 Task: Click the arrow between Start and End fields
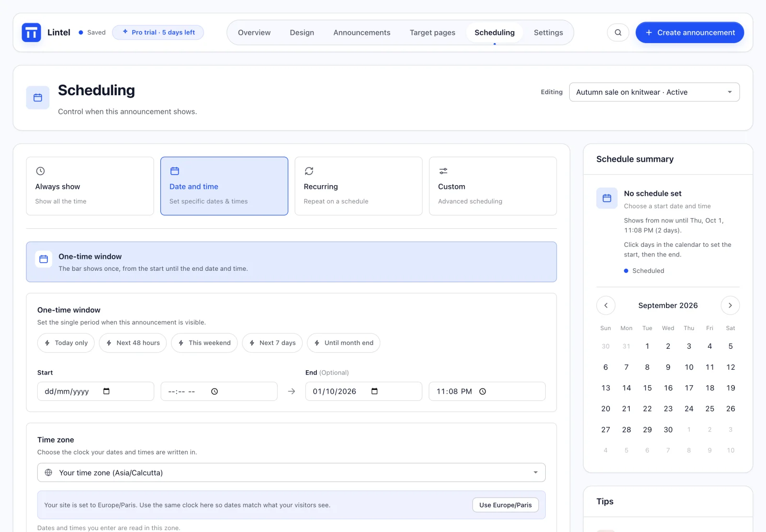click(x=292, y=391)
